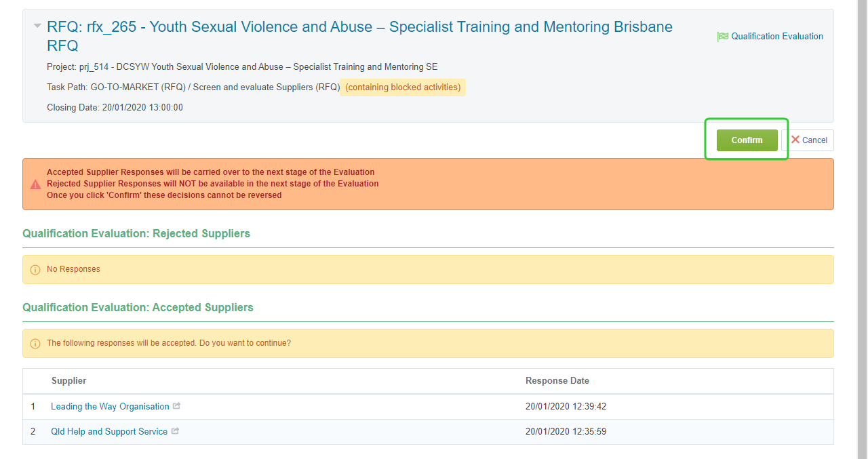Click the red warning triangle icon

(x=35, y=184)
